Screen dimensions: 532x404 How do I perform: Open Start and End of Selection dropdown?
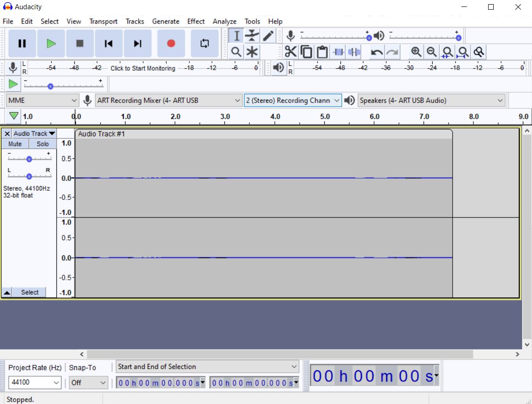coord(207,367)
